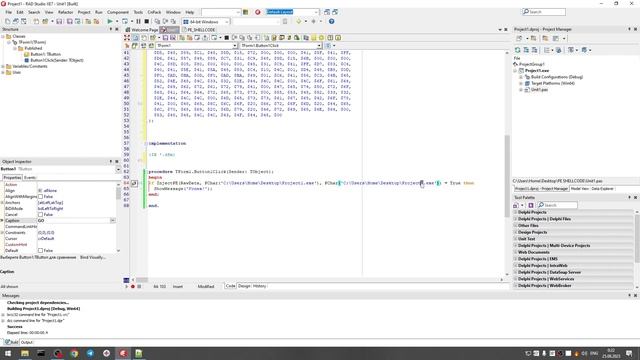The image size is (640, 360).
Task: Switch to Model View tab
Action: point(579,189)
